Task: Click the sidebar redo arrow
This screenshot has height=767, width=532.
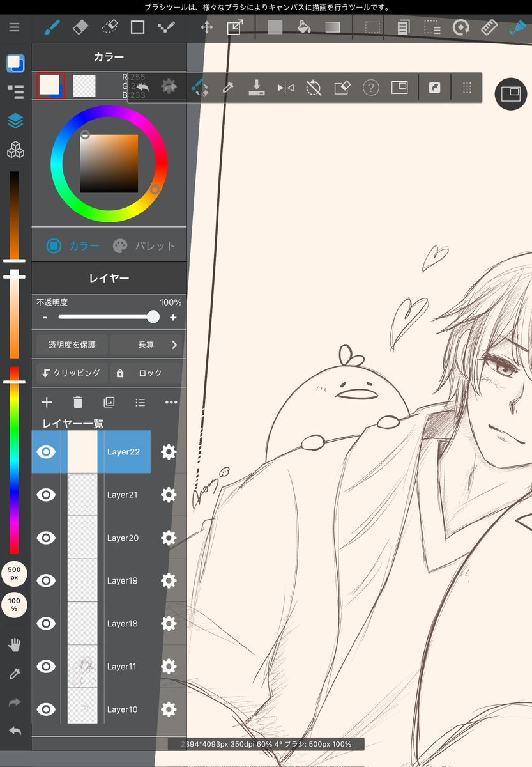Action: (14, 702)
